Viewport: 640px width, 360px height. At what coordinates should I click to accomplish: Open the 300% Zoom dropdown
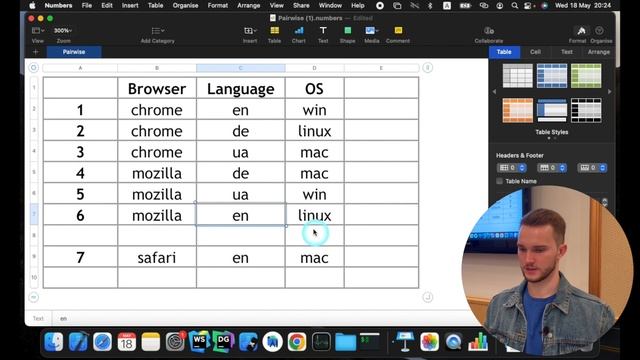click(63, 31)
